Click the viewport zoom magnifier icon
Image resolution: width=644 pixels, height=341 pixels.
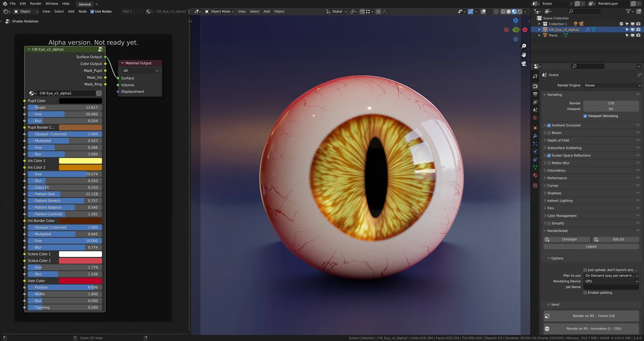click(x=524, y=46)
